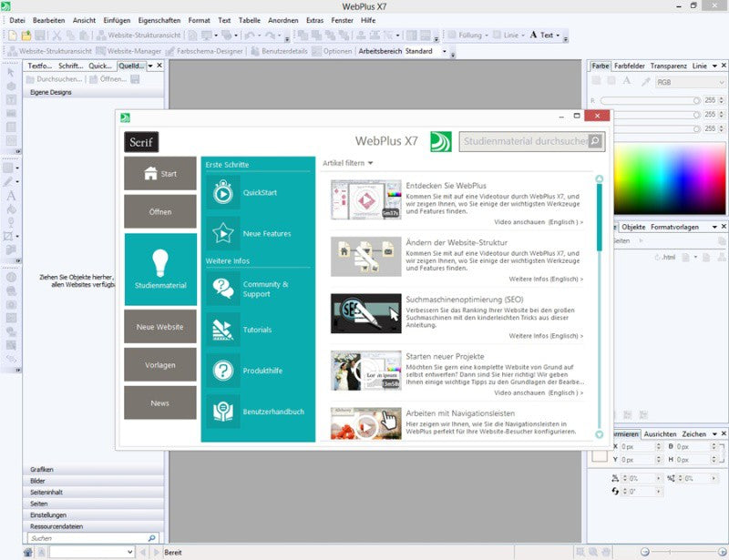Screen dimensions: 729x560
Task: Open the Arbeitsbereich Standard dropdown
Action: [445, 51]
